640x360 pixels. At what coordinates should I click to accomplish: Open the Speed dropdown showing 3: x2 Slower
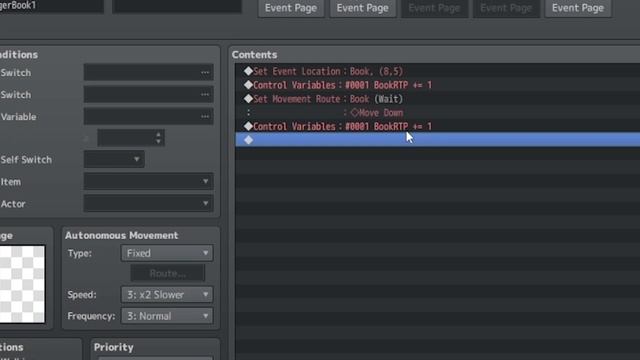(x=167, y=294)
